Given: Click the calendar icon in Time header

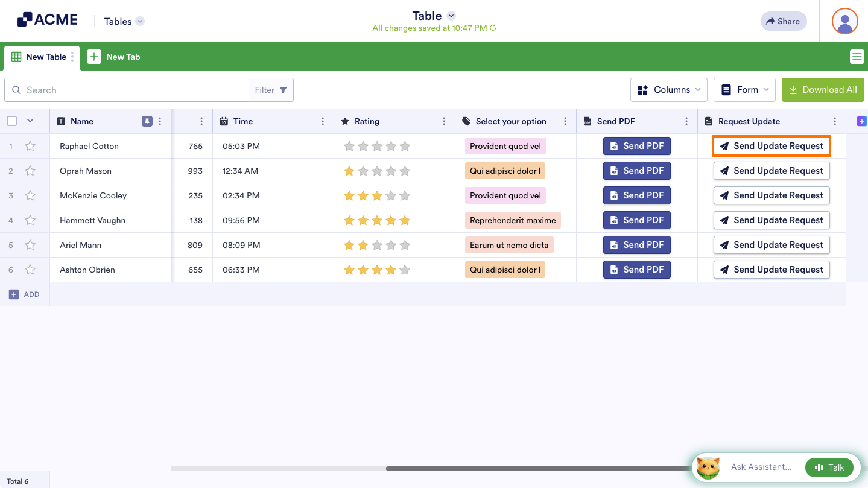Looking at the screenshot, I should [224, 121].
